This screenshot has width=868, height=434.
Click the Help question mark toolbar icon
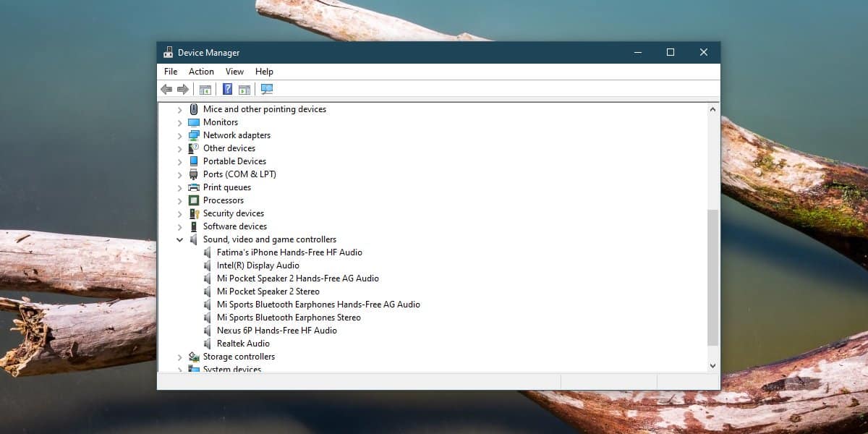(x=227, y=89)
